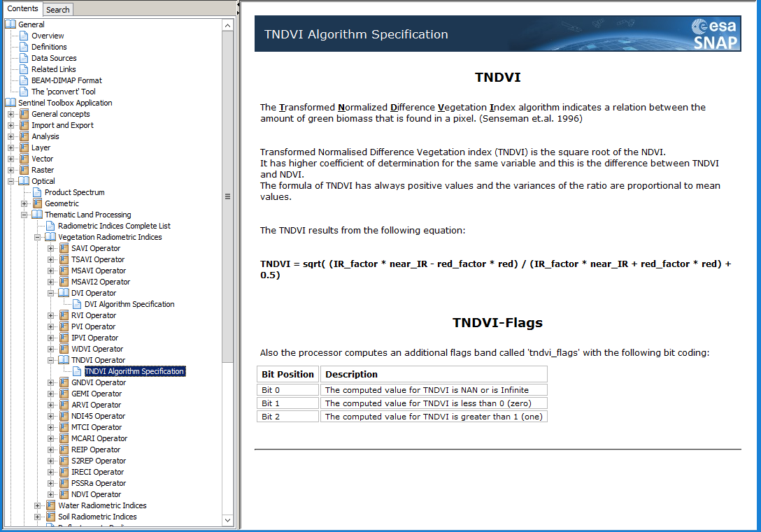Click the ESA SNAP logo in banner
This screenshot has width=761, height=532.
[x=714, y=34]
